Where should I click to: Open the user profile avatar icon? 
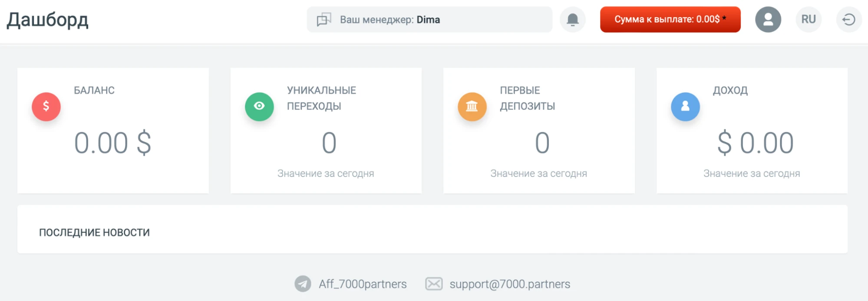click(768, 20)
